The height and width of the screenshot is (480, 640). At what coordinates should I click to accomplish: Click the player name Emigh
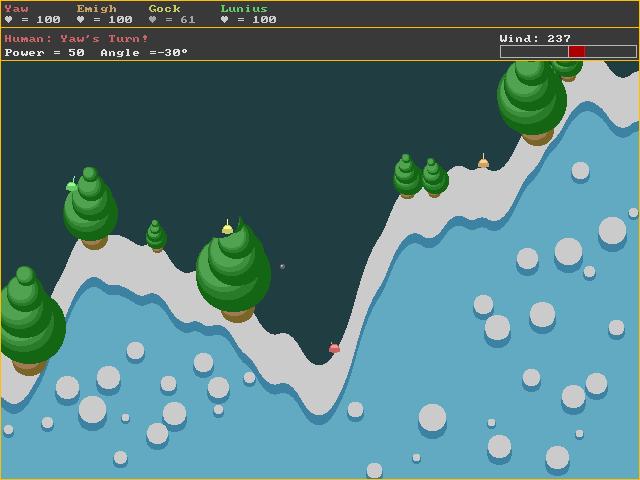pyautogui.click(x=97, y=9)
